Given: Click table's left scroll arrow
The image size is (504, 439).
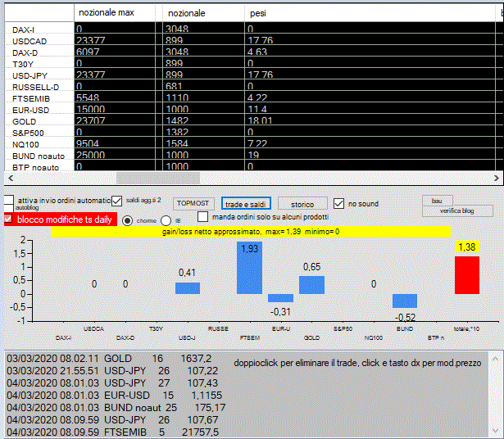Looking at the screenshot, I should tap(11, 178).
